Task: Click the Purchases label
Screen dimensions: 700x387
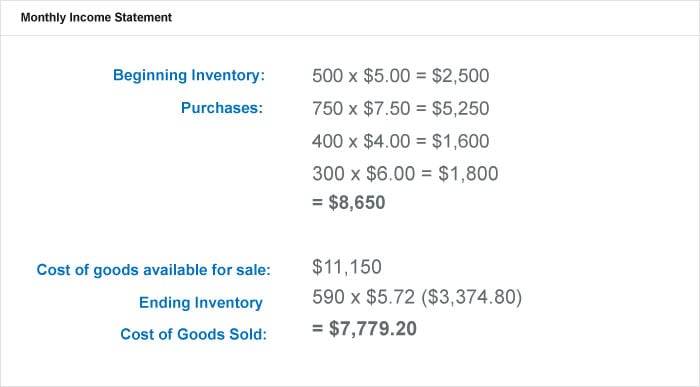Action: tap(222, 108)
